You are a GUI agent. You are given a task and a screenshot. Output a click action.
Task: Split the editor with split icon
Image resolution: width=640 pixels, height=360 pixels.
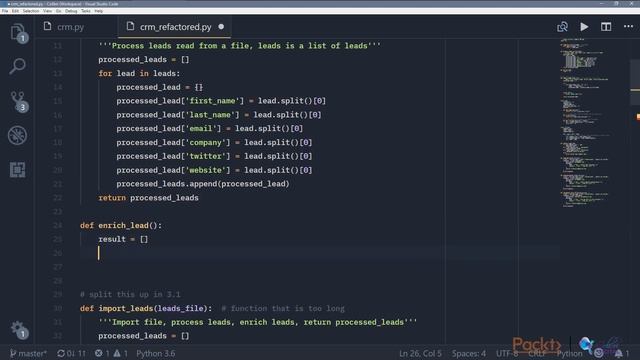tap(606, 27)
